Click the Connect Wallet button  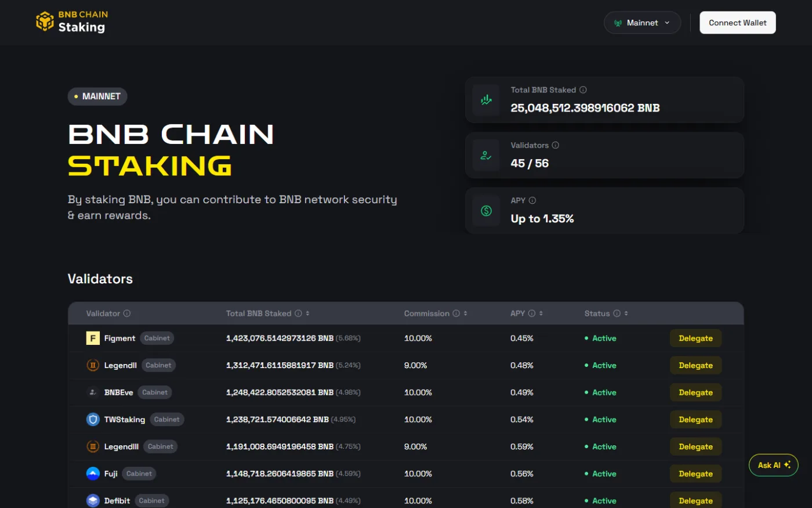point(737,23)
